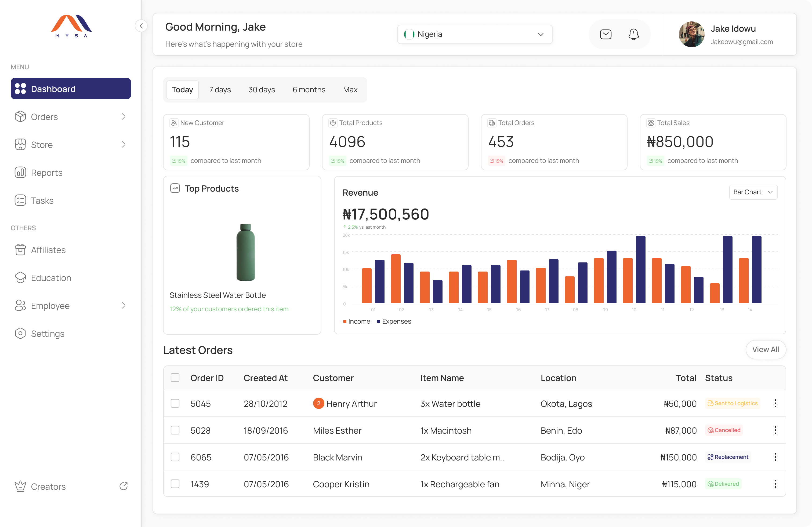
Task: Open the Nigeria country dropdown
Action: pyautogui.click(x=474, y=34)
